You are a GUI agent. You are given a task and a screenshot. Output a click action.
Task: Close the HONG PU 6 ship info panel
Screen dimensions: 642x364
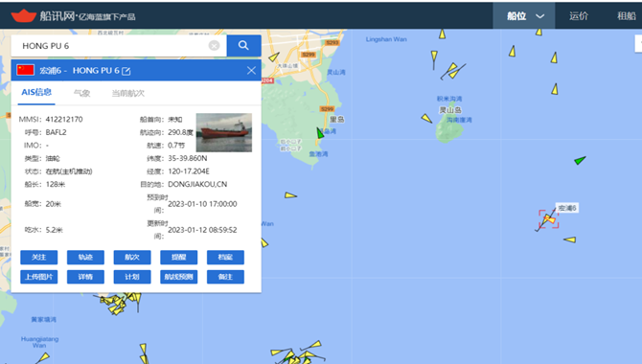(251, 71)
